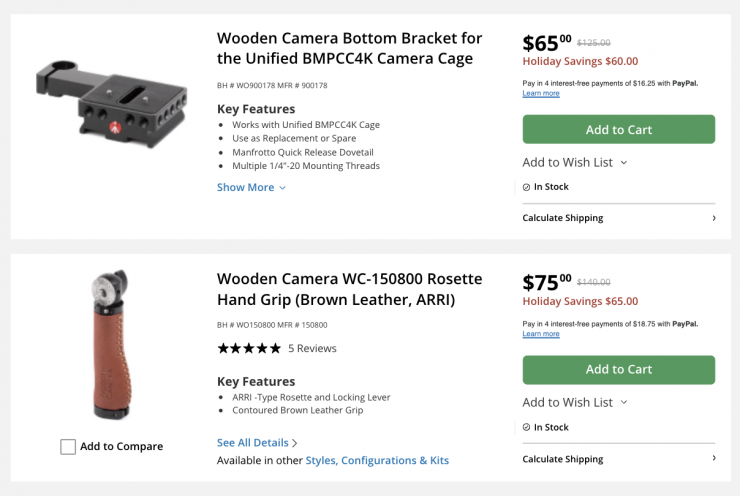Click the five-star rating icons
Screen dimensions: 740x496
[x=249, y=348]
